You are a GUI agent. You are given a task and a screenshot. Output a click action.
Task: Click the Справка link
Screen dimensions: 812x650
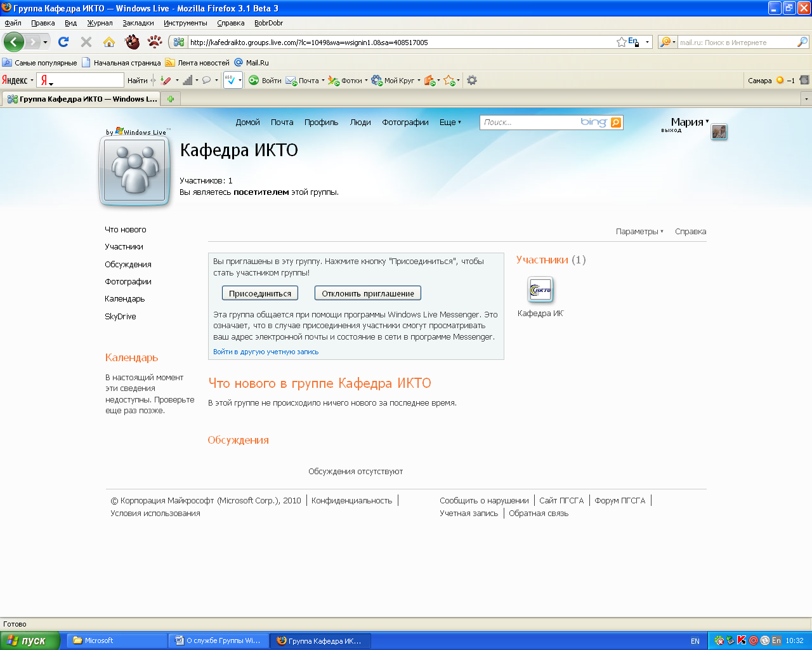(690, 232)
